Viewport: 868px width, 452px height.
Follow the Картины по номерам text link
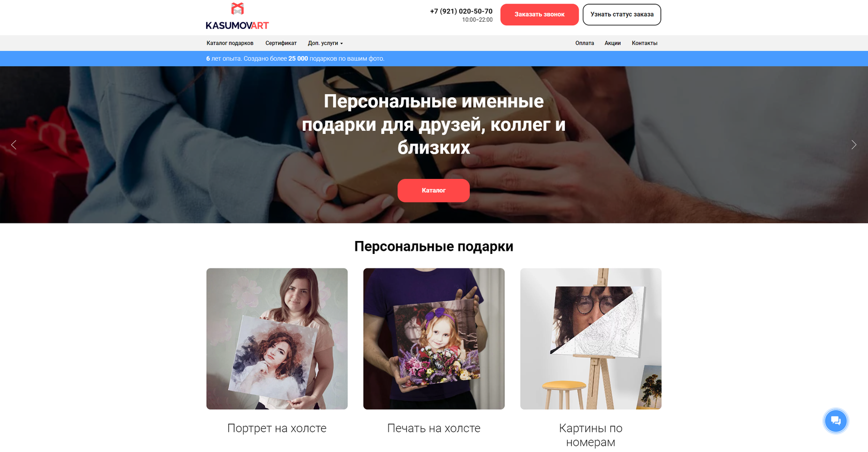(591, 435)
